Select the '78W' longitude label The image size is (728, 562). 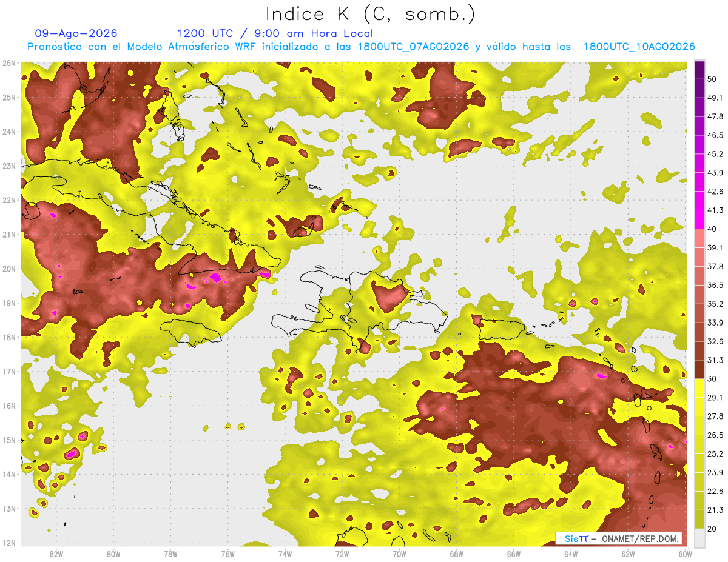(170, 554)
